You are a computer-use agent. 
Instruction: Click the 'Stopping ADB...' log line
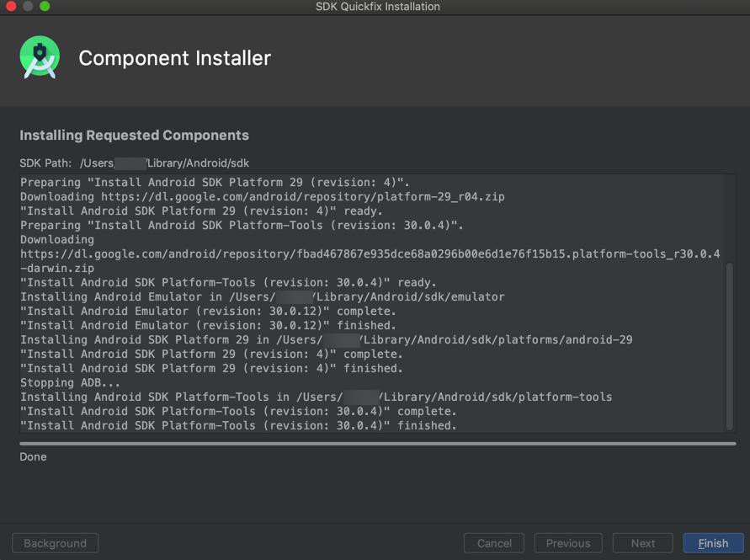70,383
